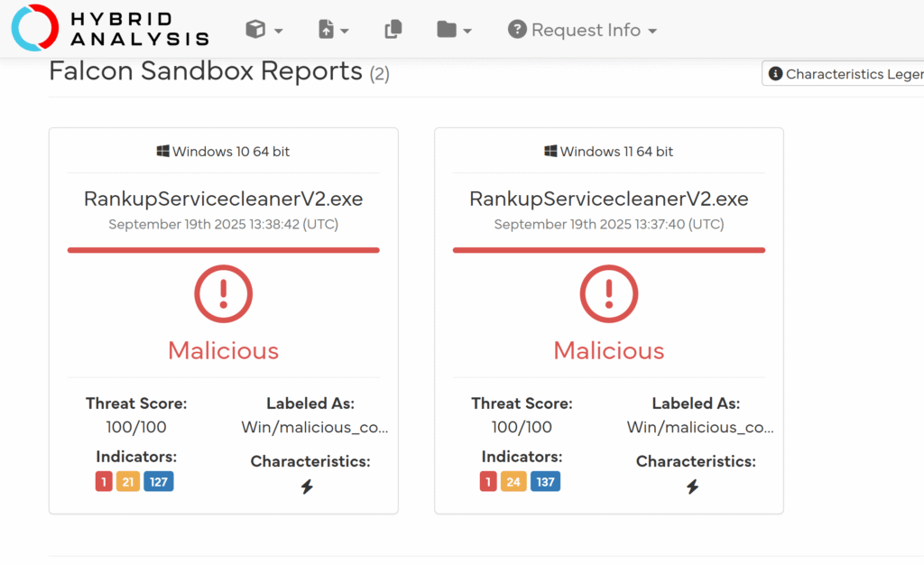Click the orange 21 indicators badge

tap(128, 482)
